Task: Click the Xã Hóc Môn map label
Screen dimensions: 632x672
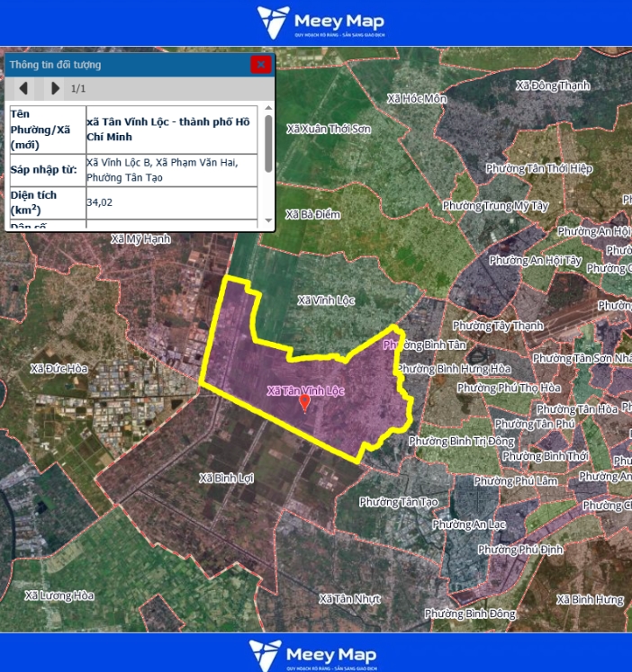Action: (x=416, y=99)
